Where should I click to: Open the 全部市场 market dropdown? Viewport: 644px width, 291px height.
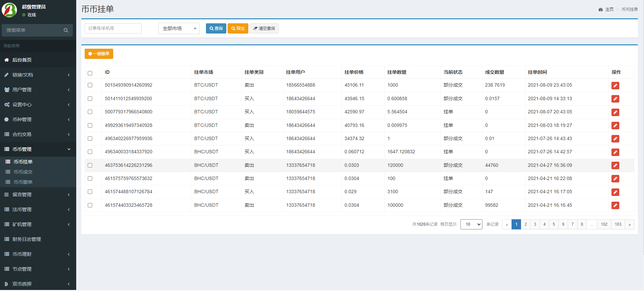tap(179, 28)
